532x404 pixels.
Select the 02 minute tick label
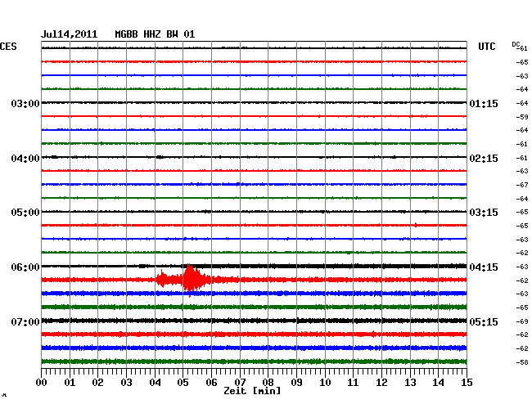point(97,383)
